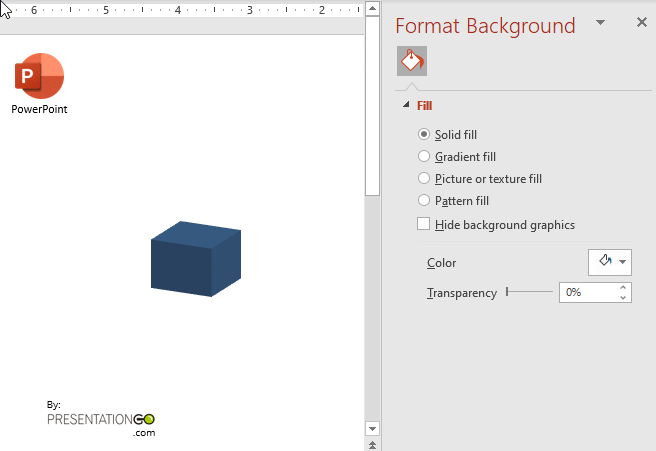Choose the Pattern fill option
Screen dimensions: 656x451
coord(424,200)
